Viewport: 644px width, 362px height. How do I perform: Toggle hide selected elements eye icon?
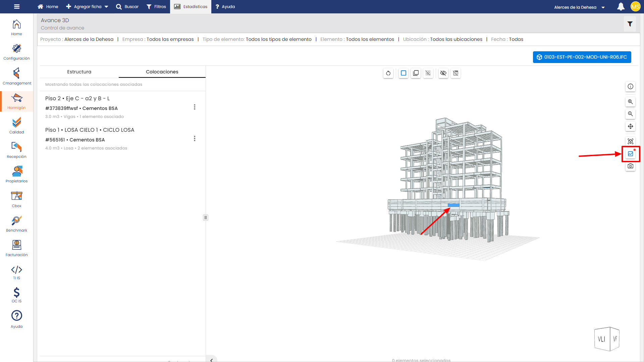point(443,73)
